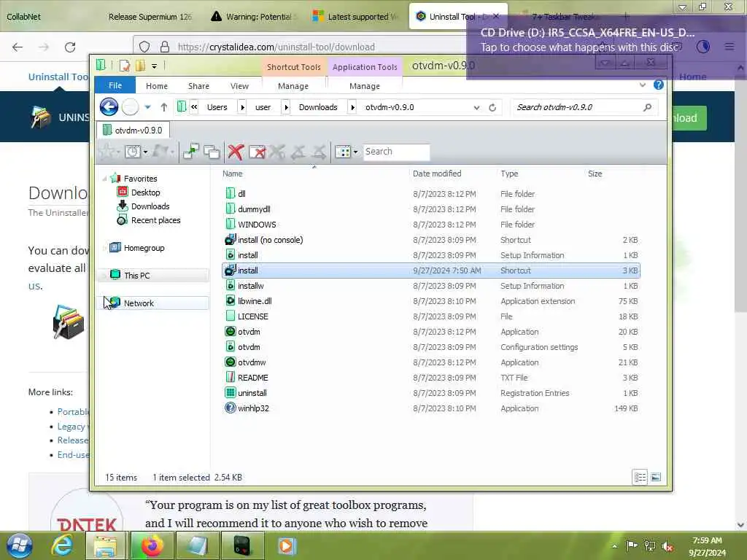Sort by Size column header

pyautogui.click(x=595, y=174)
